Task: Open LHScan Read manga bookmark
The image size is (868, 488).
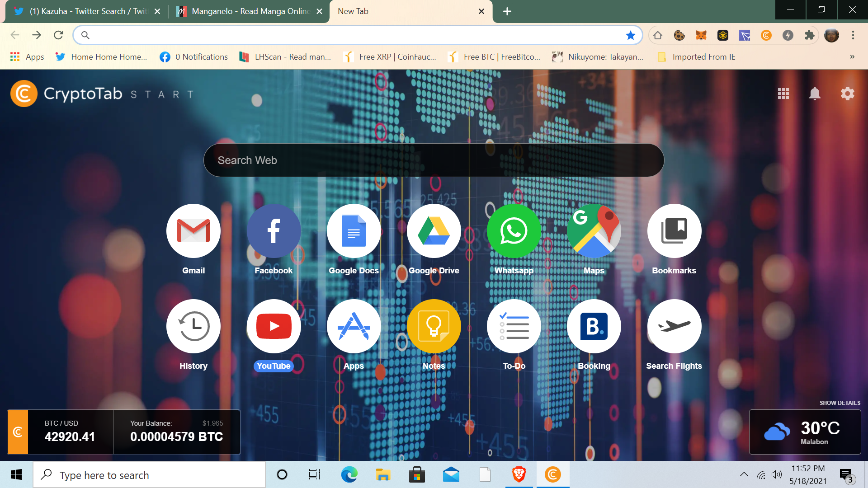Action: point(285,57)
